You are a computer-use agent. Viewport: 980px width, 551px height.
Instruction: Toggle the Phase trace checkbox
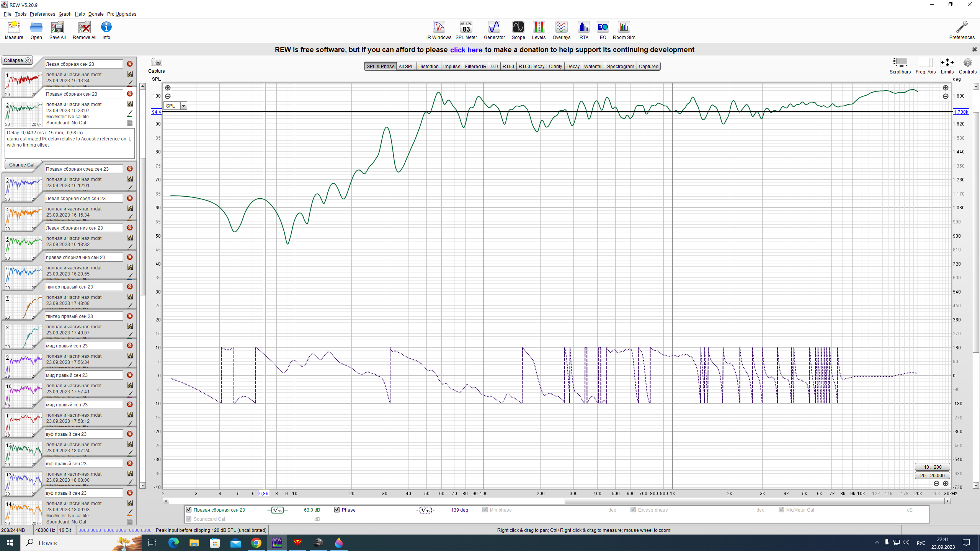337,510
